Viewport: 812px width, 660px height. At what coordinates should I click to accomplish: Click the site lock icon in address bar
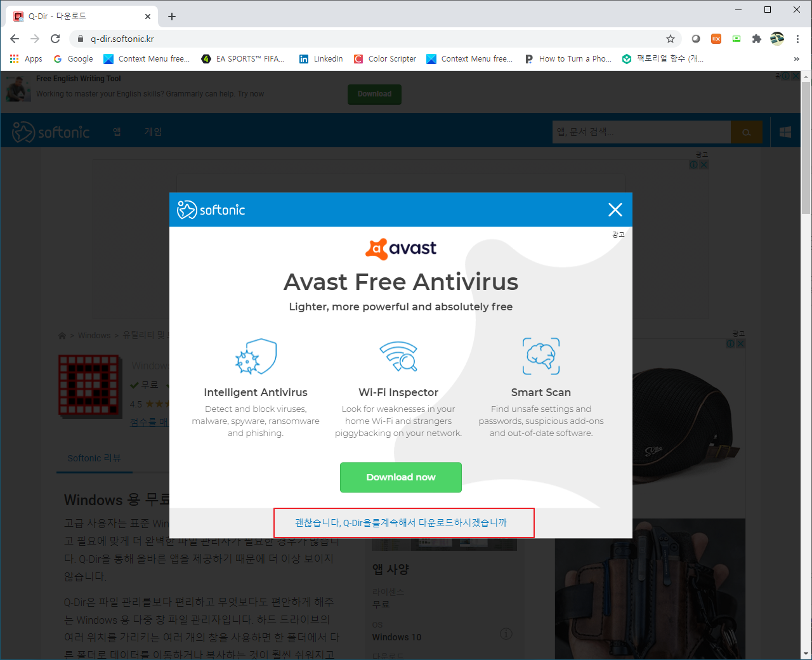coord(80,39)
